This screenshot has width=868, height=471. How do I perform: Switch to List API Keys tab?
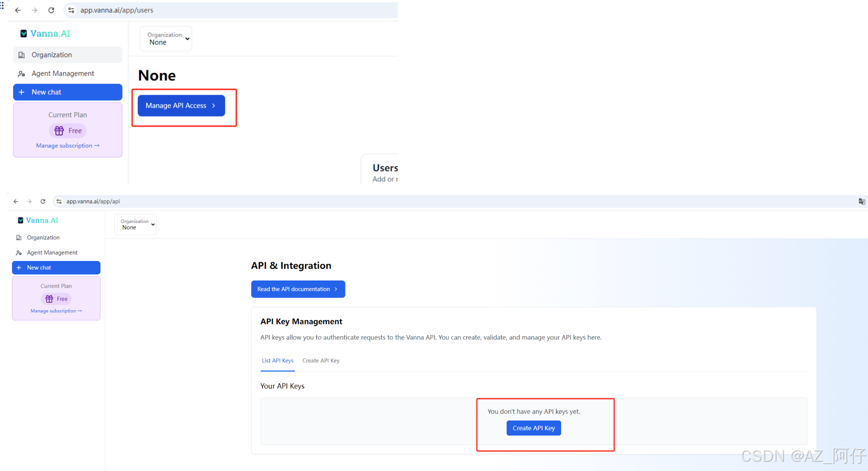click(278, 361)
